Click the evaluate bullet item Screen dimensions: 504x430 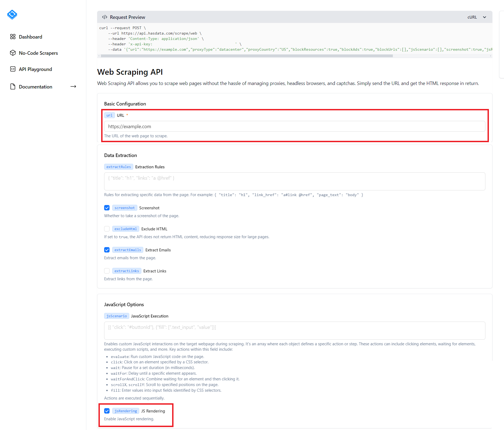(x=157, y=357)
